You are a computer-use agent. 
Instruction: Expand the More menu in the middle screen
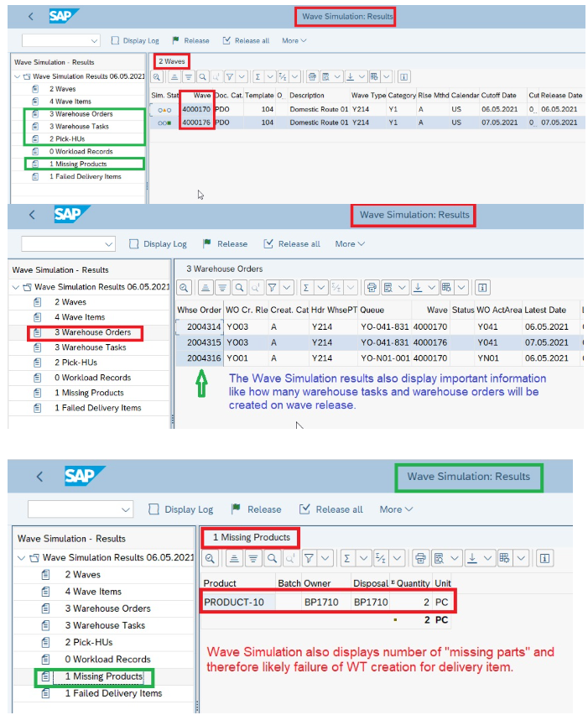click(x=350, y=244)
